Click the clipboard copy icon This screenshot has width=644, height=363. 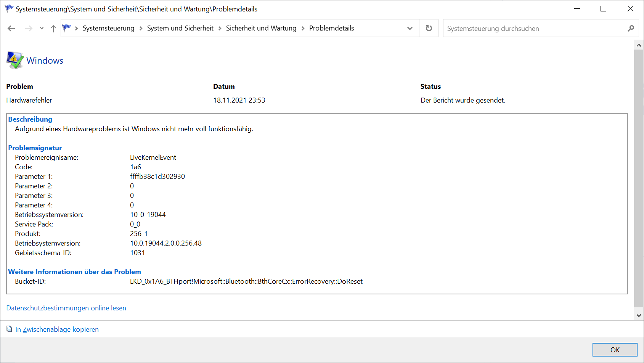(10, 329)
